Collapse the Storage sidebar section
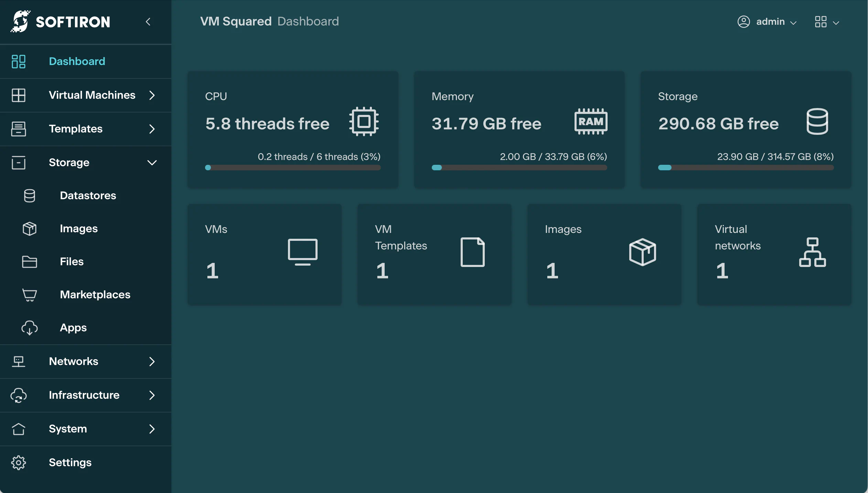Viewport: 868px width, 493px height. tap(151, 162)
